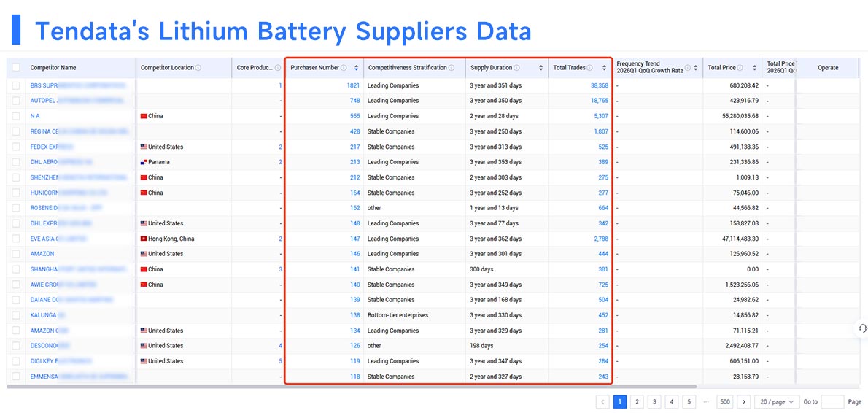868x413 pixels.
Task: Open total trades 18,765 link
Action: pos(599,101)
